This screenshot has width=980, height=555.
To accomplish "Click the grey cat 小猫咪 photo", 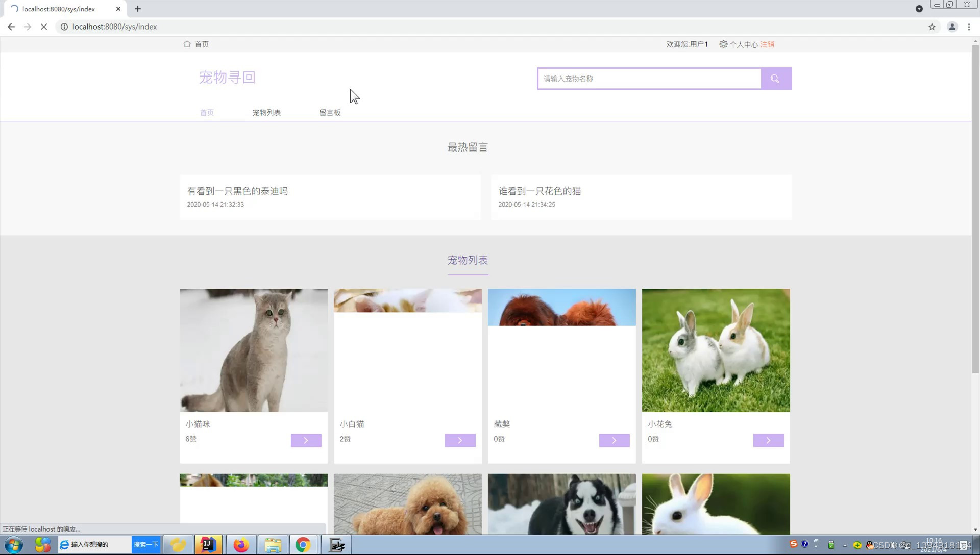I will [254, 350].
